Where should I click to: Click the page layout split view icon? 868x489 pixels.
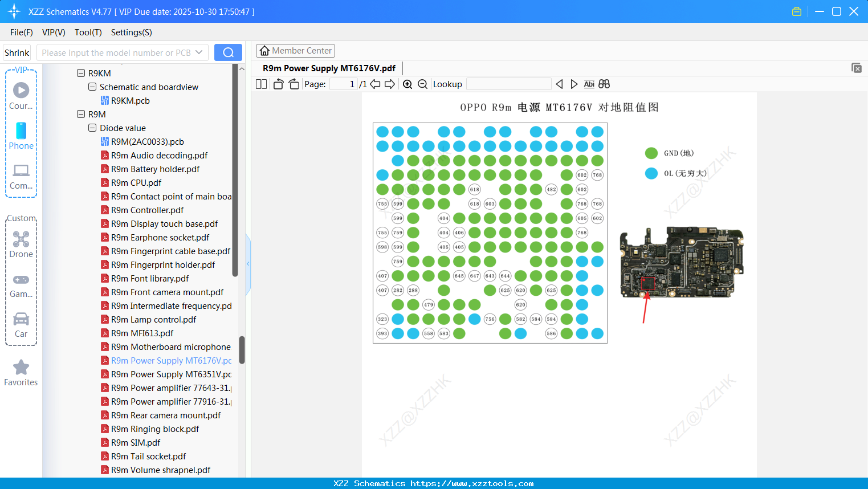261,84
